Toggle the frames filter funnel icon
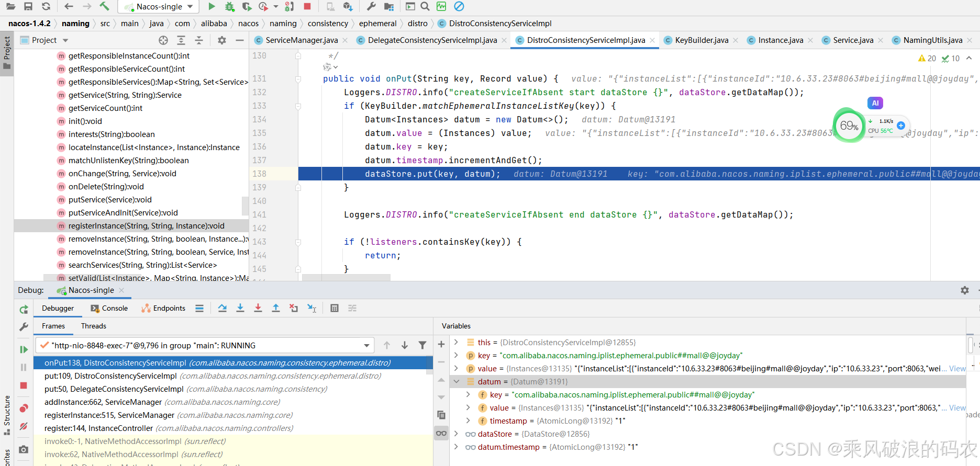This screenshot has width=980, height=466. coord(422,345)
